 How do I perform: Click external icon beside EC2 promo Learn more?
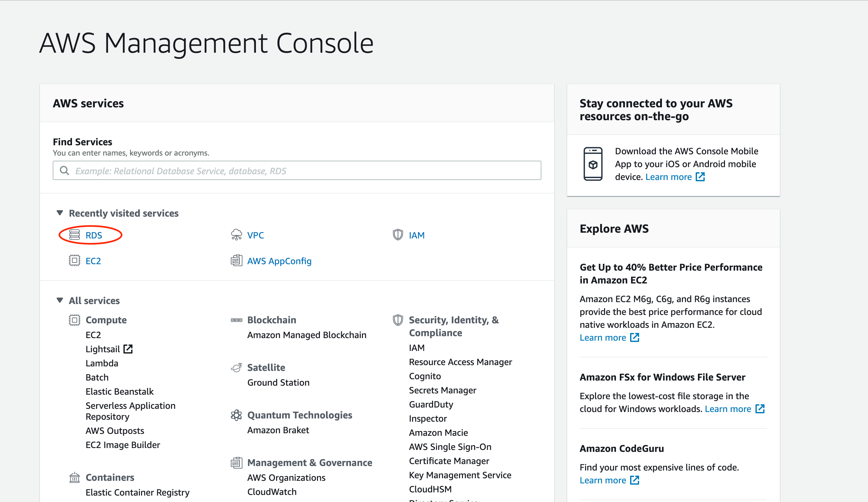pyautogui.click(x=635, y=338)
